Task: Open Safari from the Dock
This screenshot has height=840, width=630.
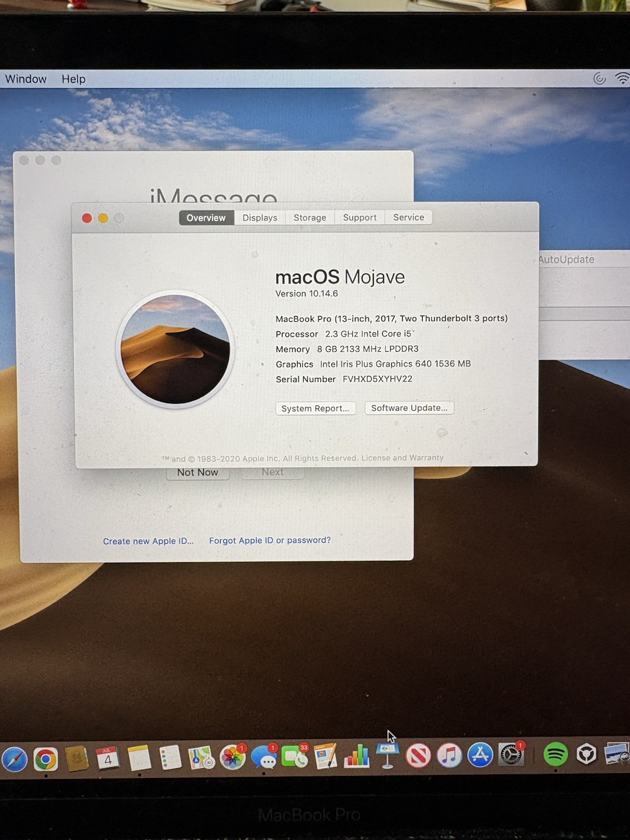Action: coord(14,758)
